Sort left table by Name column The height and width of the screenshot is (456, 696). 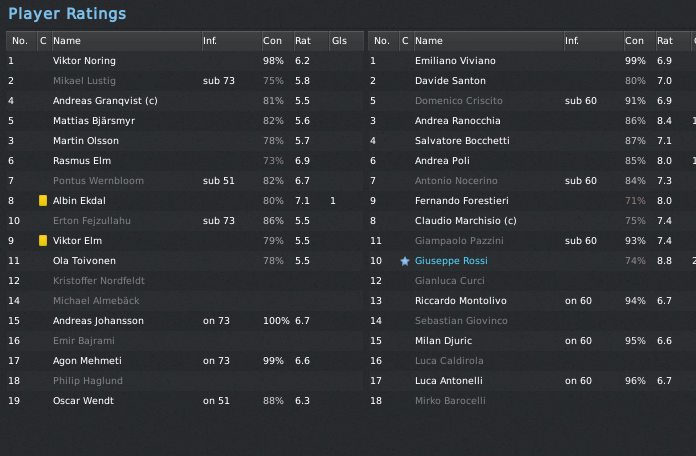tap(67, 41)
